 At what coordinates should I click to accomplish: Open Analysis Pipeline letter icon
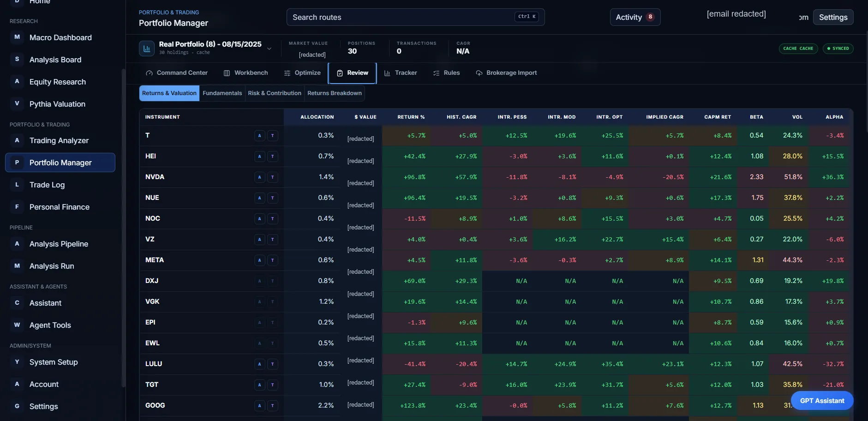17,244
